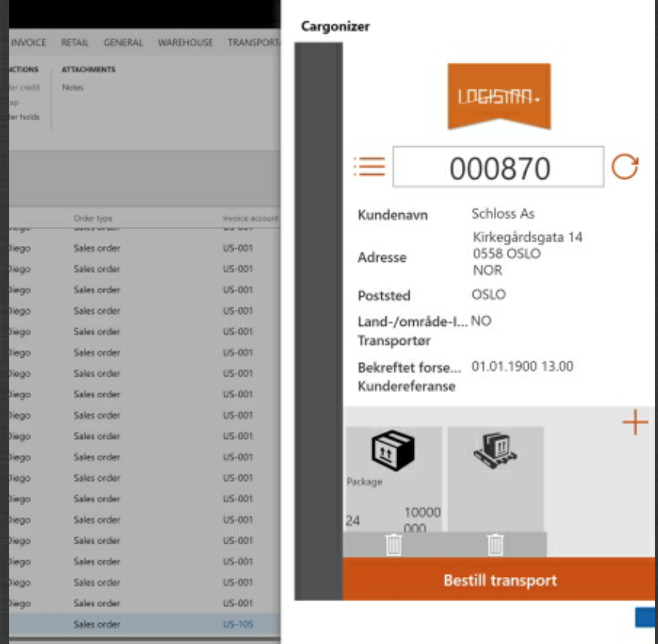Select the highlighted last Sales order row

(x=97, y=624)
